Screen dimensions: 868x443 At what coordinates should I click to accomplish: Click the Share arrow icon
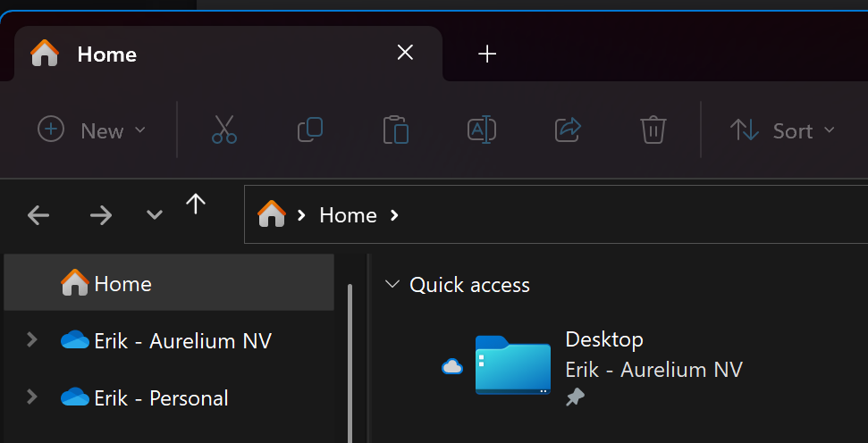click(x=568, y=130)
